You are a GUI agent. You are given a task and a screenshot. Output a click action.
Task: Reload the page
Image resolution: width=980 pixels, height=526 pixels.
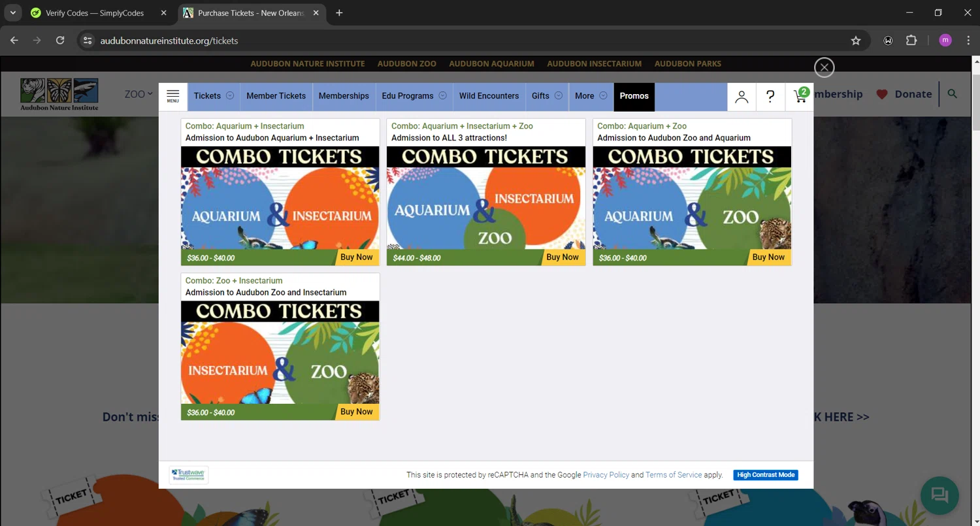(60, 41)
